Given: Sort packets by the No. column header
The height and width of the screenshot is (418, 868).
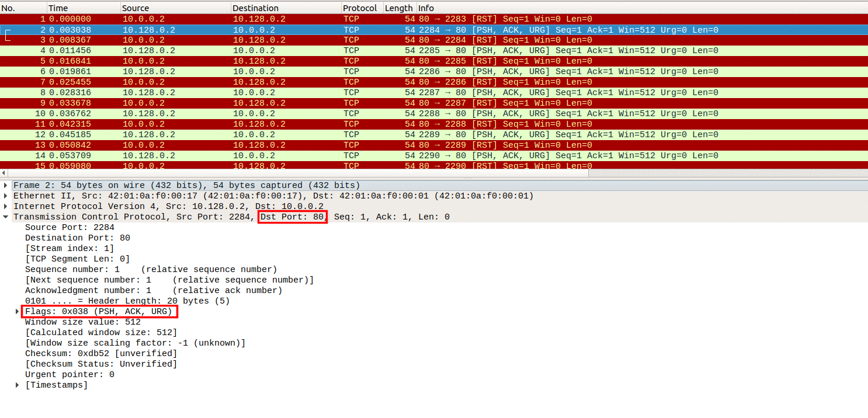Looking at the screenshot, I should tap(23, 8).
